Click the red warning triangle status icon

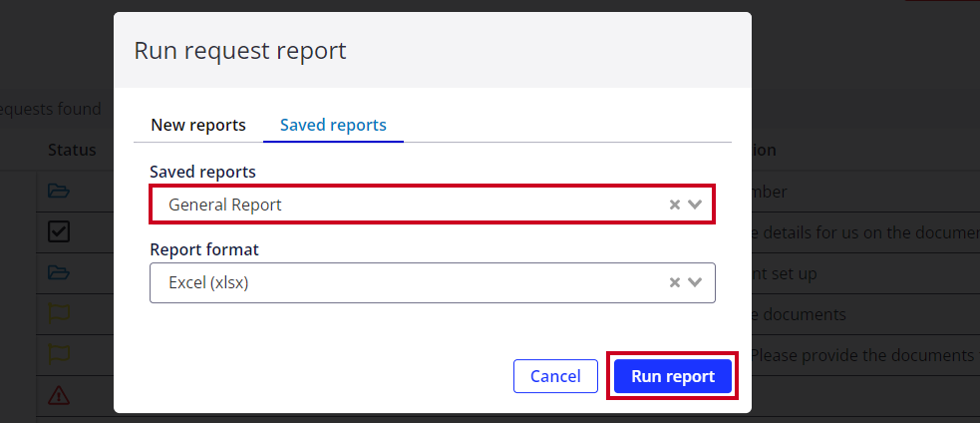[59, 395]
